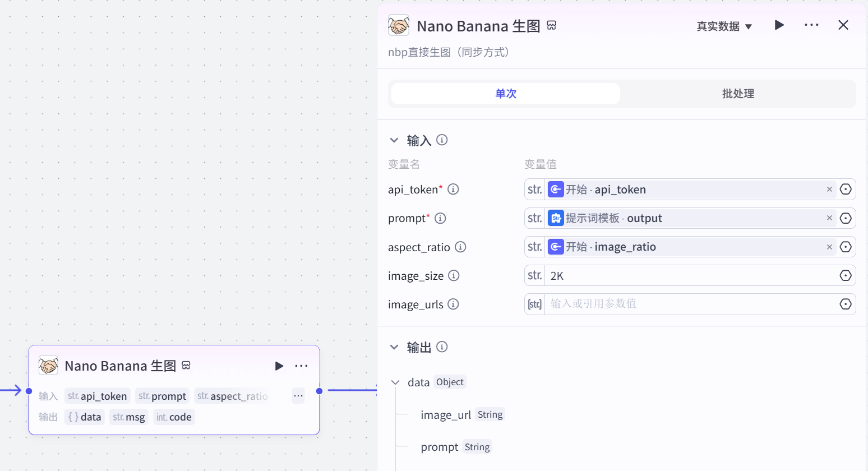Click the image_size input containing 2K
This screenshot has width=868, height=471.
[691, 275]
